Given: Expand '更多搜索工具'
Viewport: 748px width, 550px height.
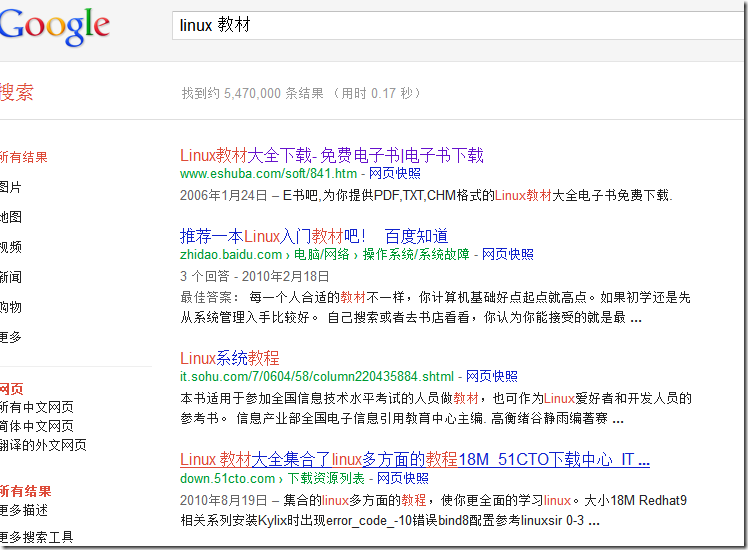Looking at the screenshot, I should coord(37,537).
